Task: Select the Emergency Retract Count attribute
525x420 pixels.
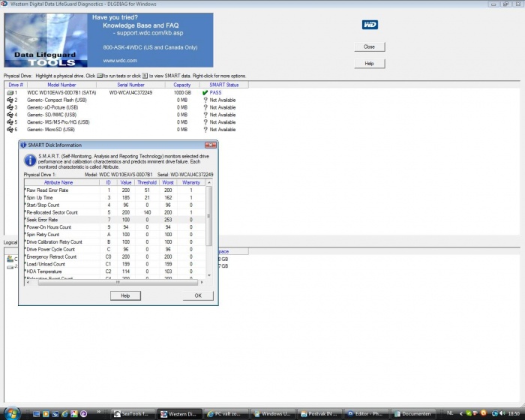Action: [x=115, y=256]
